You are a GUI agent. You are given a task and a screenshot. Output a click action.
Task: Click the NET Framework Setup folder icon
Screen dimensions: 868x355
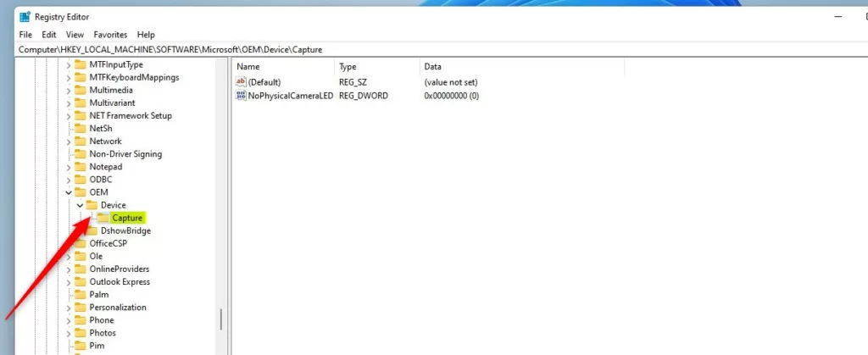click(x=81, y=115)
